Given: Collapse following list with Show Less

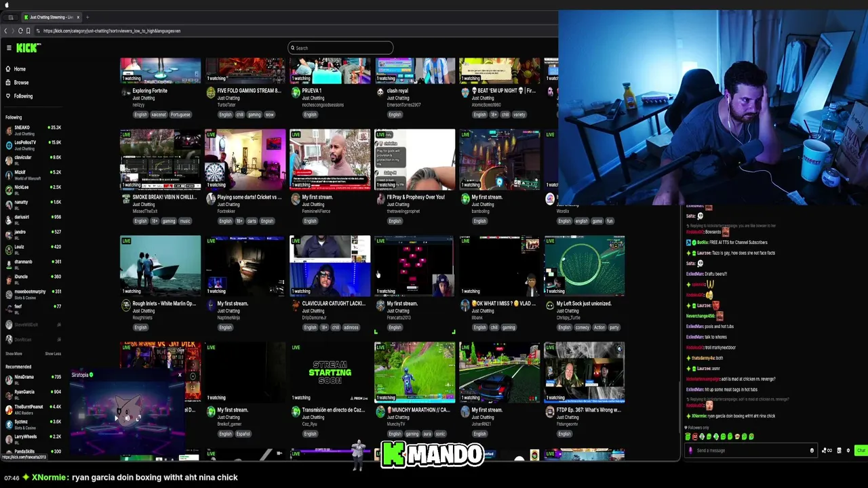Looking at the screenshot, I should coord(53,354).
